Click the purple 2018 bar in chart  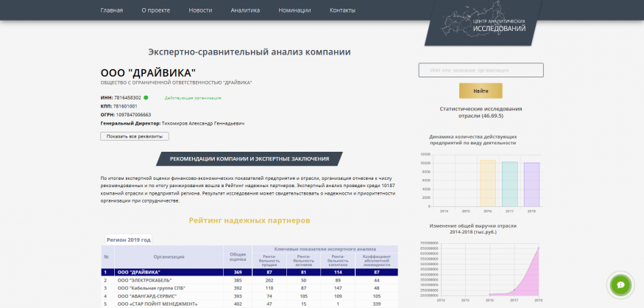531,183
